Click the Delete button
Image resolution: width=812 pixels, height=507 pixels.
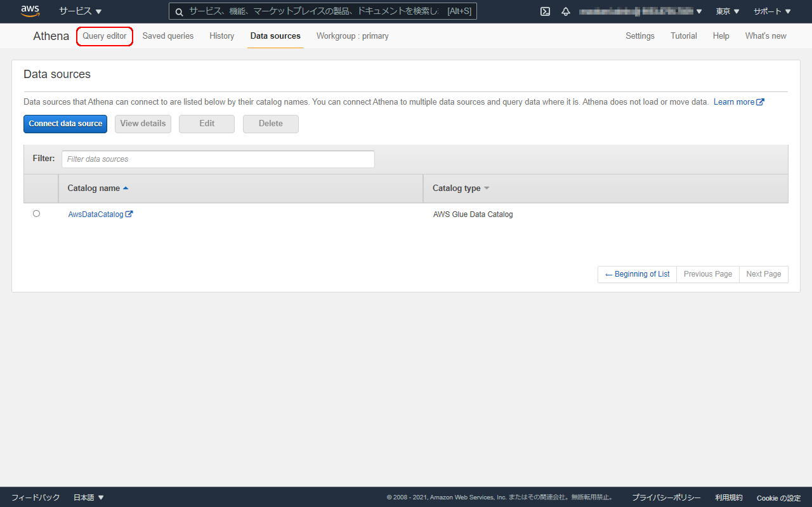(271, 124)
